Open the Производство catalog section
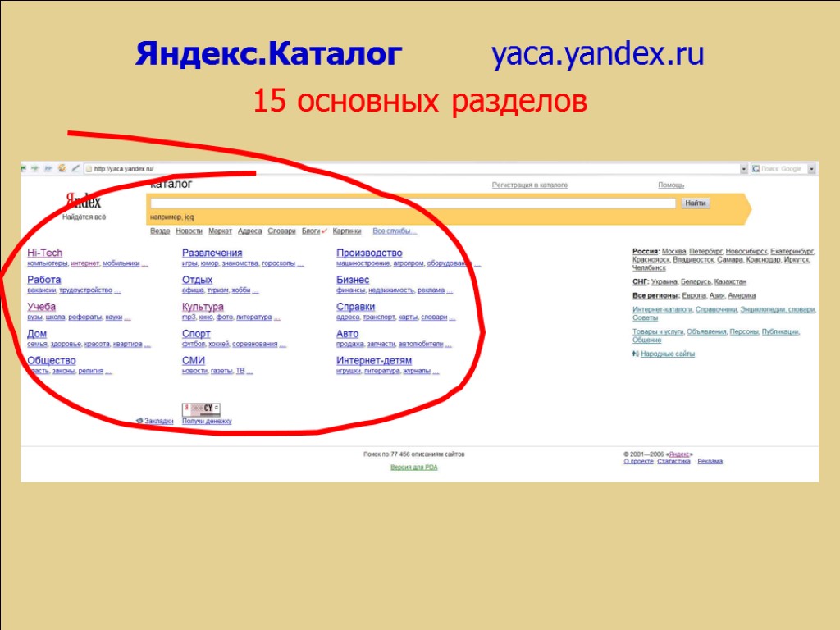Screen dimensions: 840x630 tap(369, 253)
